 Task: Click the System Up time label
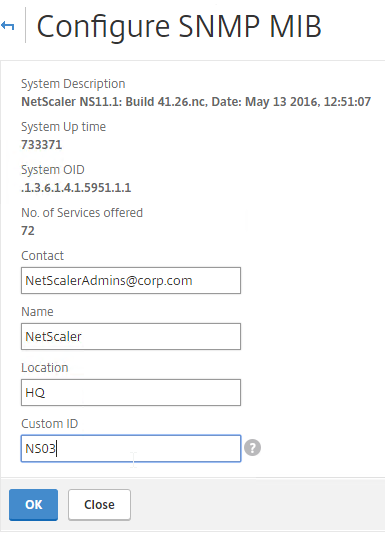point(63,127)
